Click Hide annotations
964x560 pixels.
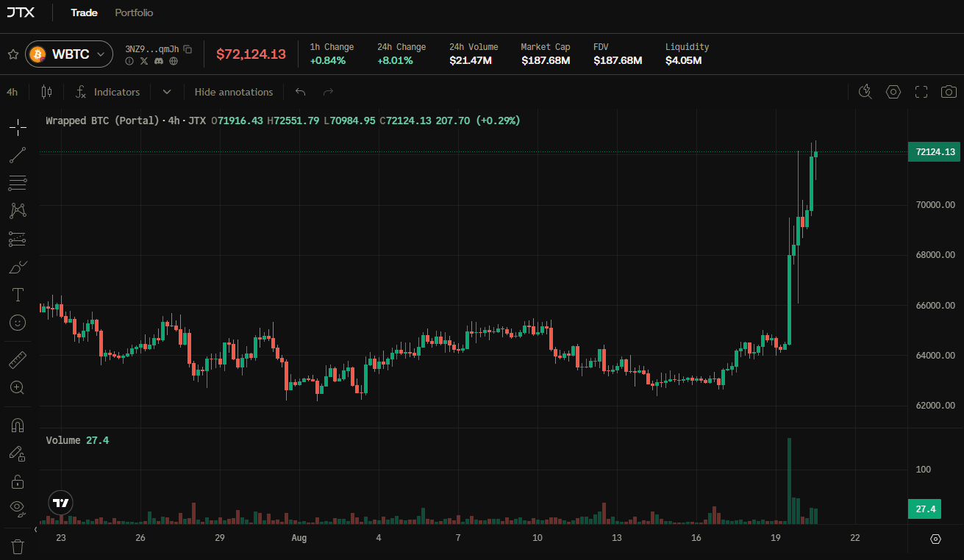(x=234, y=92)
